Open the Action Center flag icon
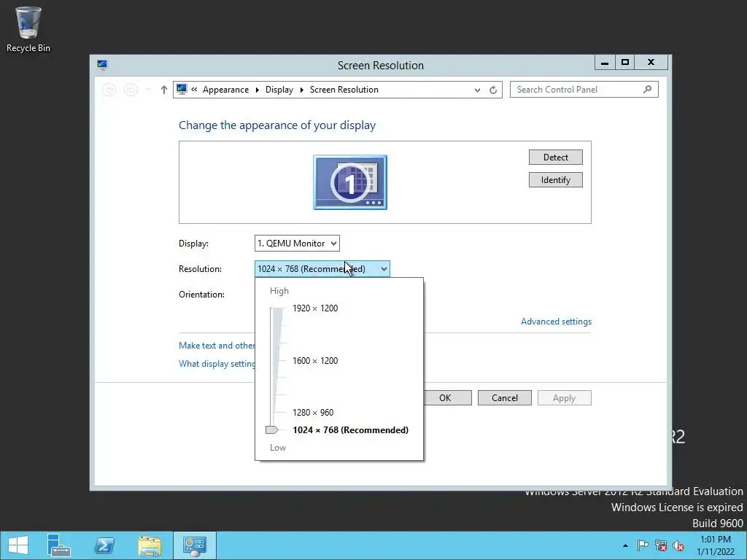This screenshot has width=747, height=560. click(x=643, y=545)
